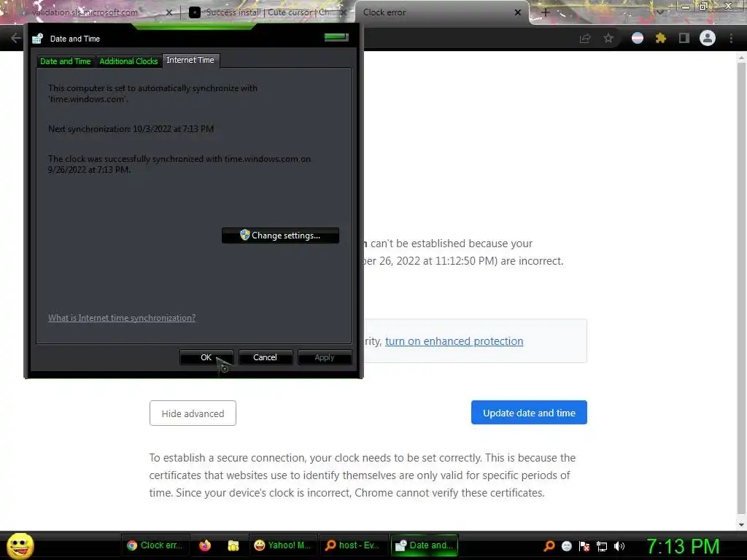Switch to Yahoo! M... taskbar window
747x560 pixels.
(x=282, y=545)
